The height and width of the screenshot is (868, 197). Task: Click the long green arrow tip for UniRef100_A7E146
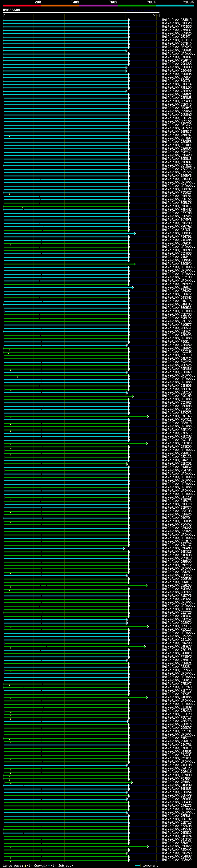click(147, 417)
